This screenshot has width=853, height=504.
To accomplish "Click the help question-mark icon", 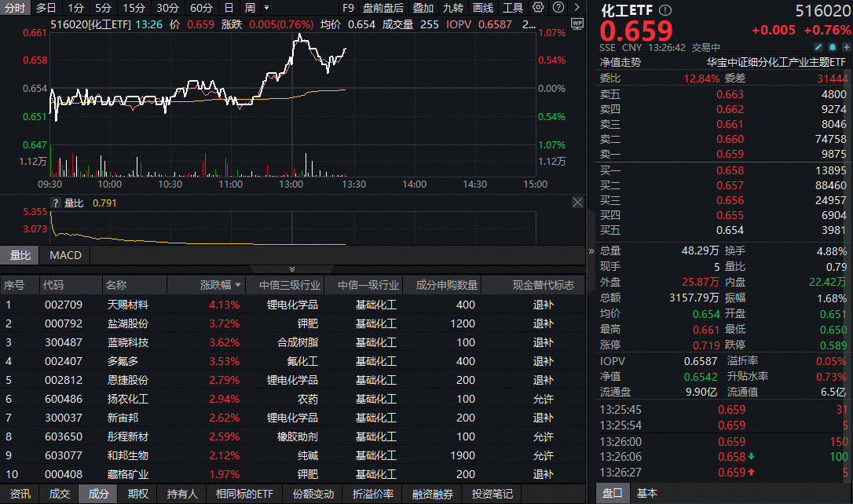I will pos(558,8).
